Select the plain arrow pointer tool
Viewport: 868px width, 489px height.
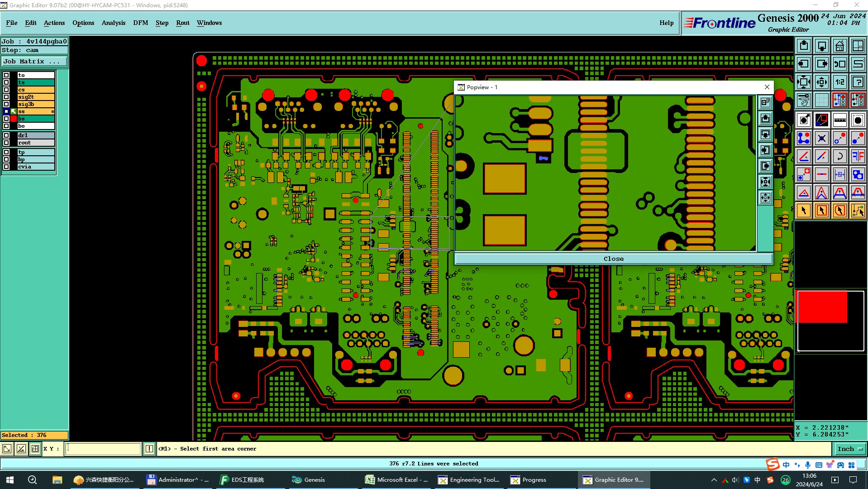pyautogui.click(x=803, y=210)
